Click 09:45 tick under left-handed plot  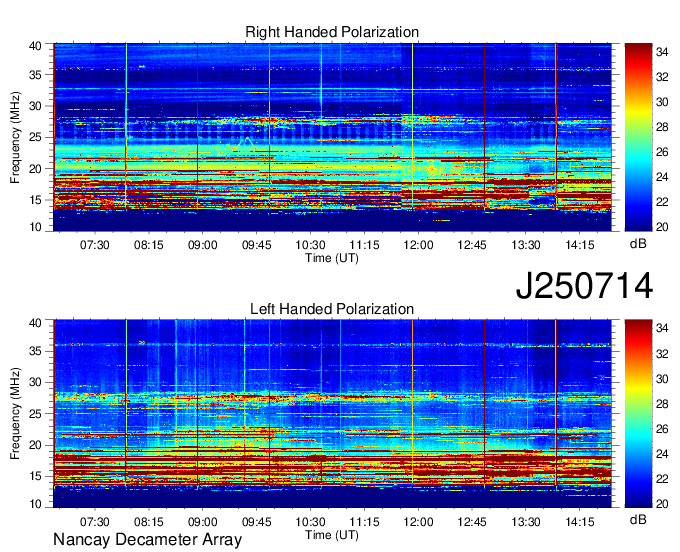[257, 522]
